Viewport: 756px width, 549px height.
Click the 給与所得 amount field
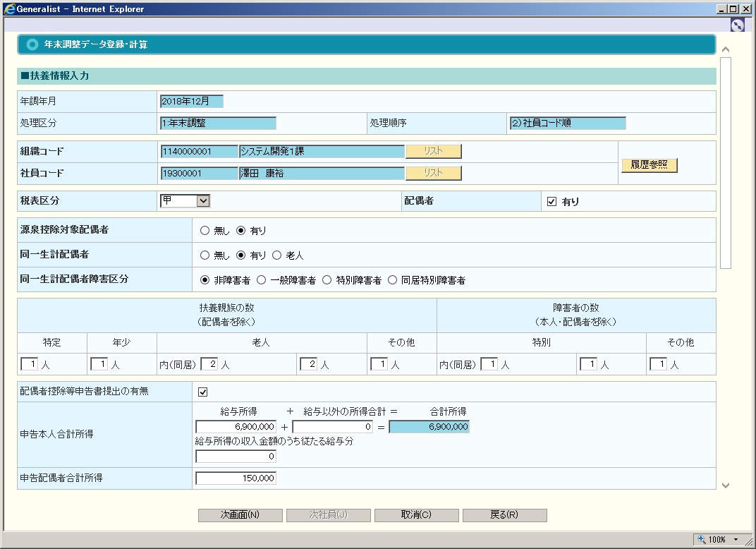pos(236,427)
